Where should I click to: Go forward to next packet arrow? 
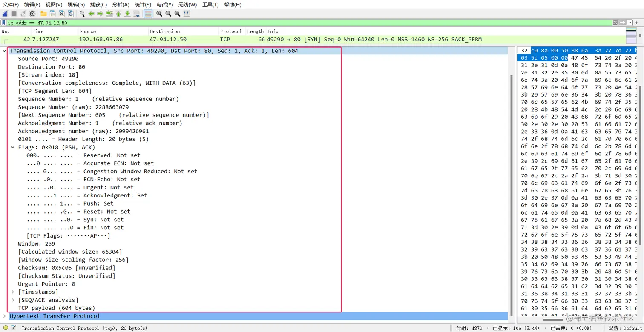100,14
